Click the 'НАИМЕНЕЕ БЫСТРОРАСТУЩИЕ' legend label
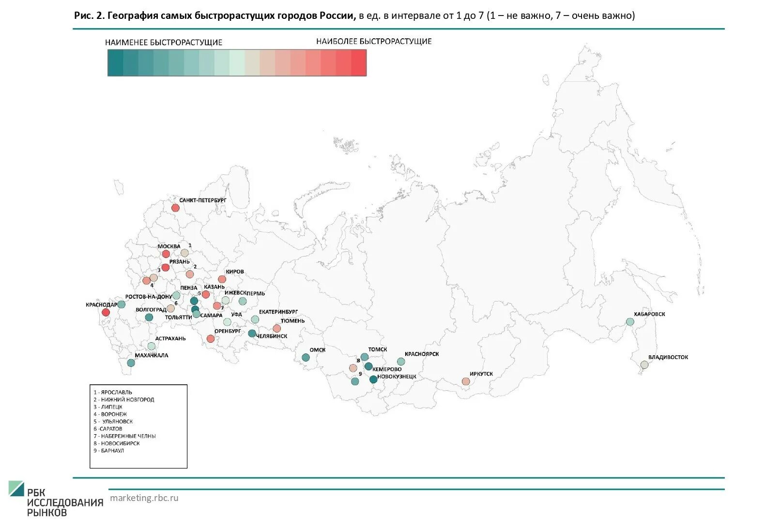The height and width of the screenshot is (532, 780). point(164,43)
